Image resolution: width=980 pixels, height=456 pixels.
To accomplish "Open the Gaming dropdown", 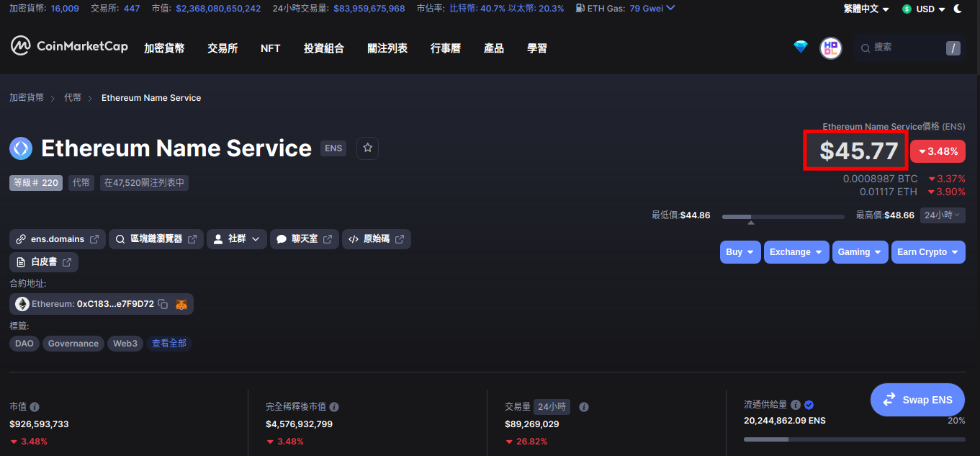I will pos(860,252).
